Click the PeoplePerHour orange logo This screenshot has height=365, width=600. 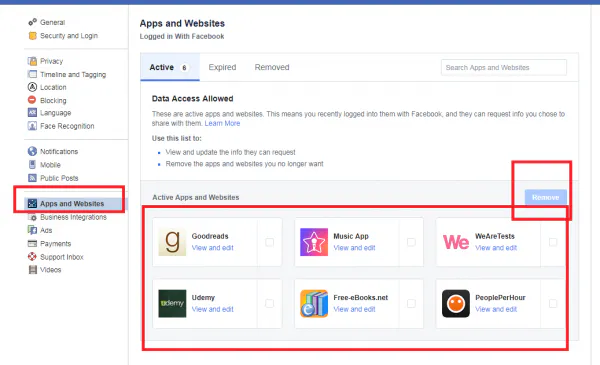point(456,303)
